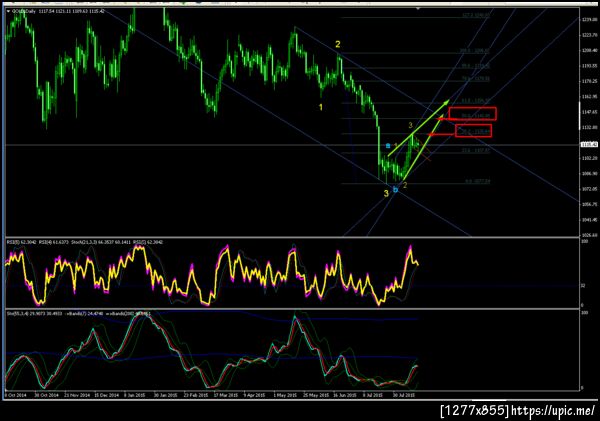This screenshot has height=421, width=600.
Task: Select the 21 Nov 2014 date label
Action: 77,395
